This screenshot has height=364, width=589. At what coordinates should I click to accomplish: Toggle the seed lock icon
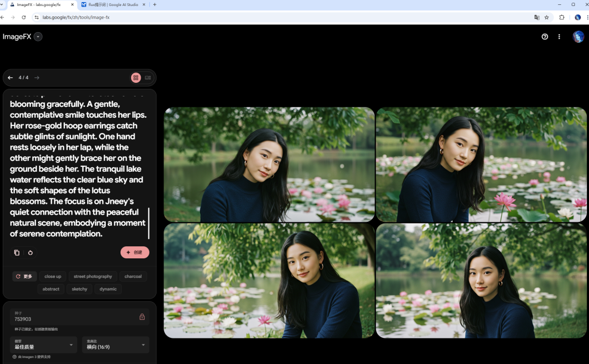[x=142, y=317]
